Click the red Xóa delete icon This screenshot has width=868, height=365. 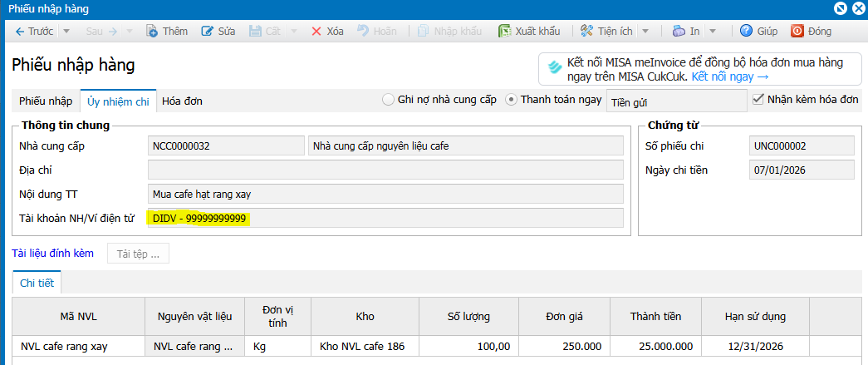point(316,31)
